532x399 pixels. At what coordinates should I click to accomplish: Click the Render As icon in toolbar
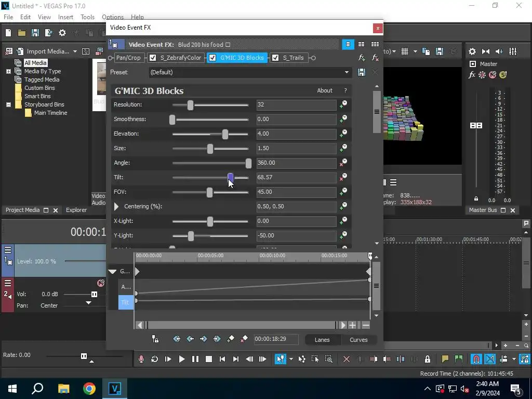coord(48,33)
